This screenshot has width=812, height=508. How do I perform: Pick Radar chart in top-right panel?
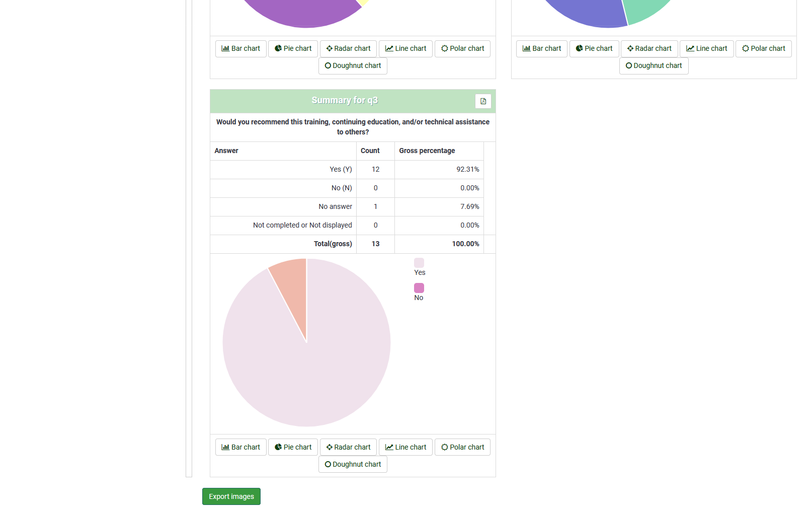649,49
